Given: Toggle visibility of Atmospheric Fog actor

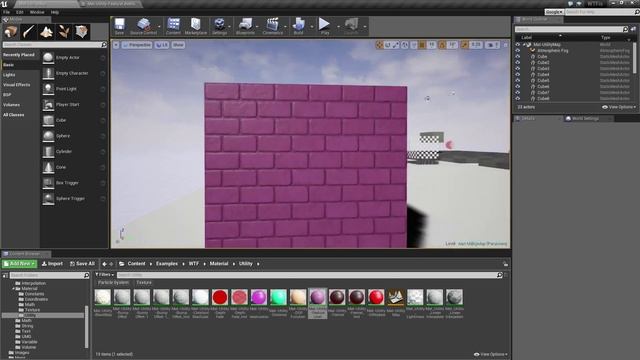Looking at the screenshot, I should (518, 51).
